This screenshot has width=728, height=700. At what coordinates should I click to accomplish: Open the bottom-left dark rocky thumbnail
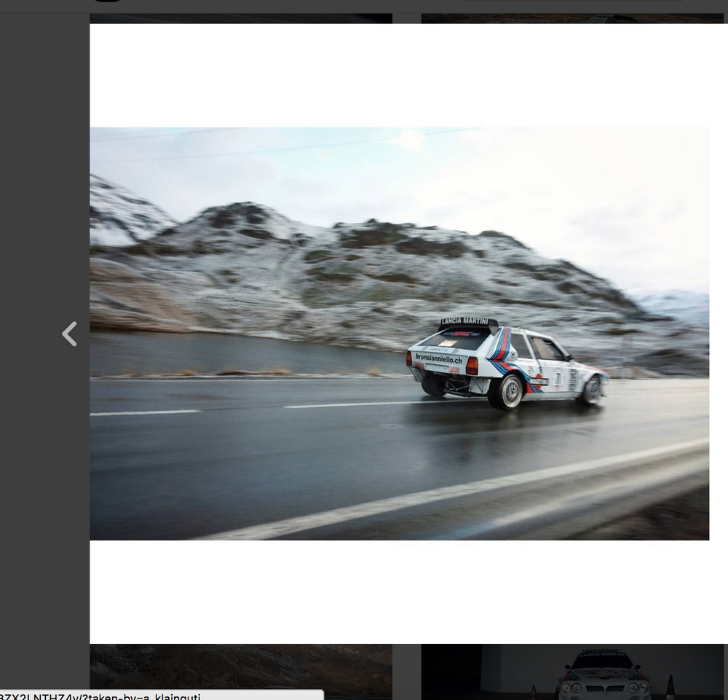tap(240, 671)
